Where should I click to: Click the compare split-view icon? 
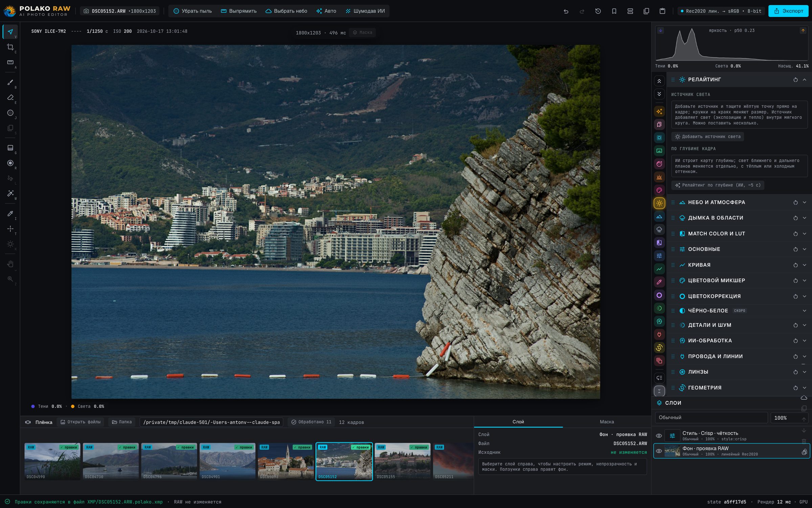pyautogui.click(x=630, y=11)
